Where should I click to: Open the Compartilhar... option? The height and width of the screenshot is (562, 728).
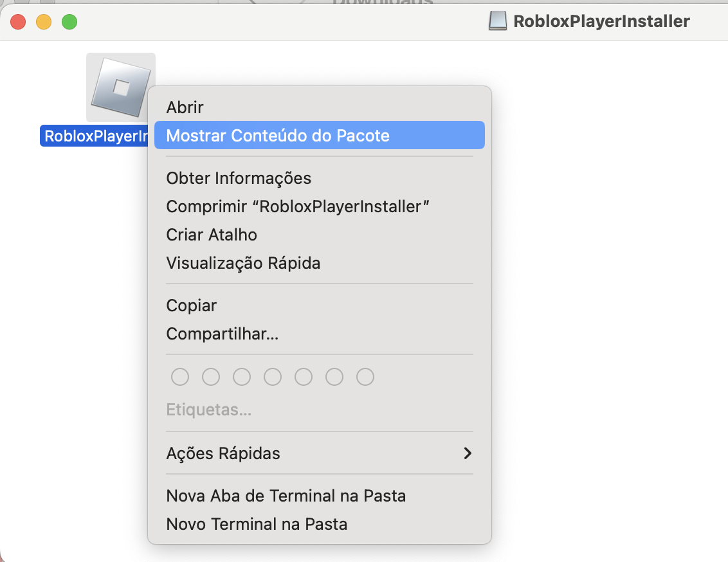click(222, 334)
